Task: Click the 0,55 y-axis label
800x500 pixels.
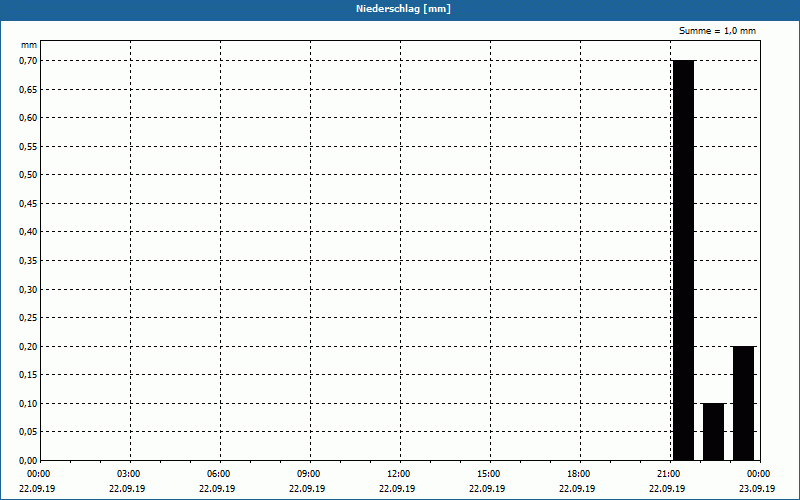Action: [x=28, y=146]
